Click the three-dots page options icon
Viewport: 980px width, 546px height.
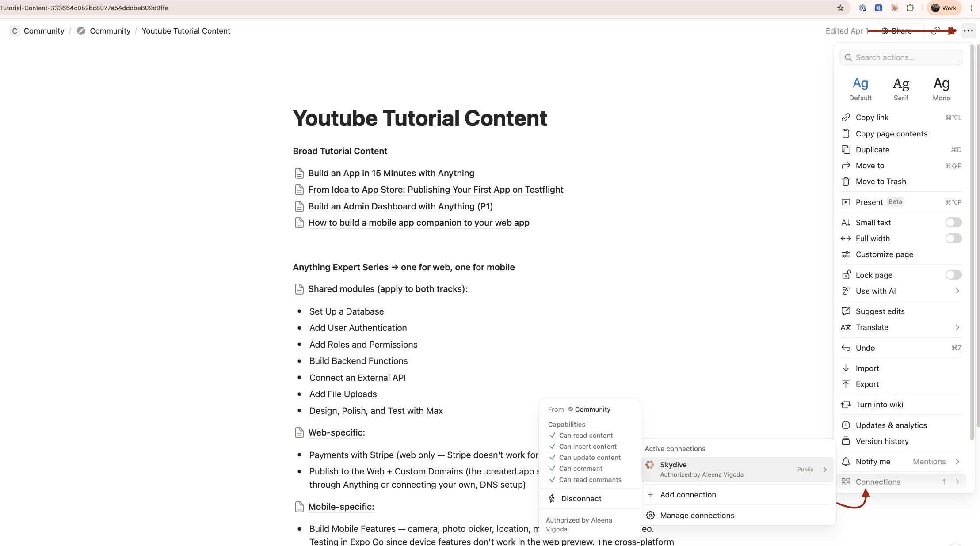point(968,31)
